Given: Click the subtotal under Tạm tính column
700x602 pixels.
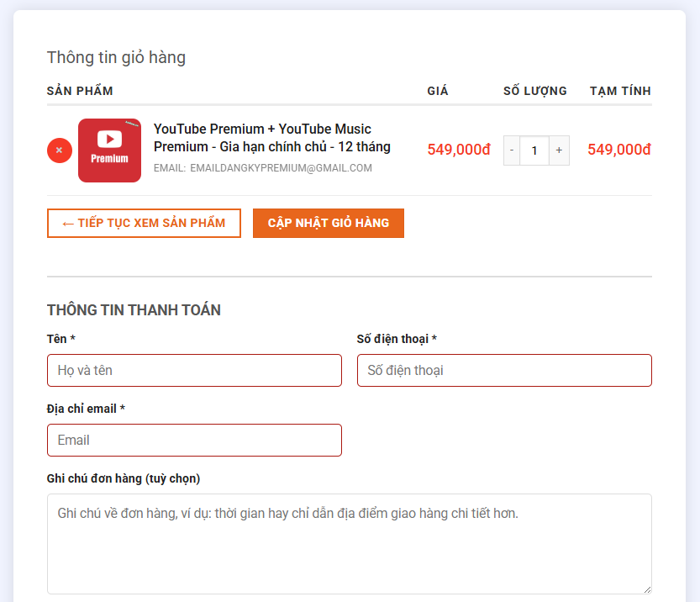Looking at the screenshot, I should pos(618,150).
